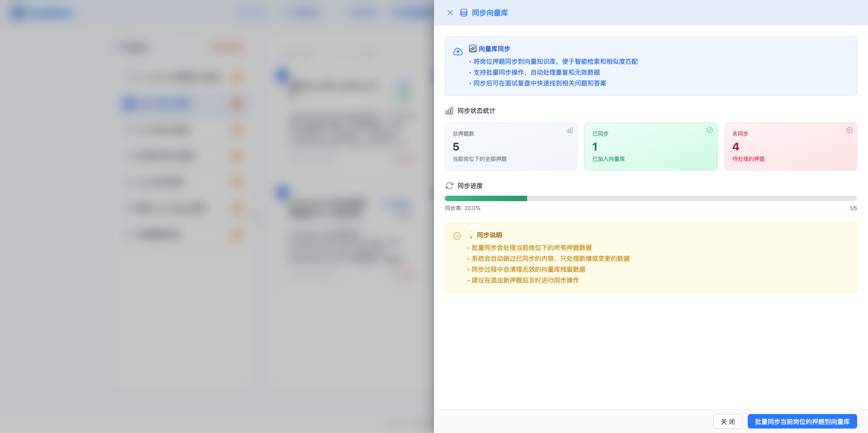Close the sync drawer with X icon
The height and width of the screenshot is (433, 868).
tap(450, 13)
